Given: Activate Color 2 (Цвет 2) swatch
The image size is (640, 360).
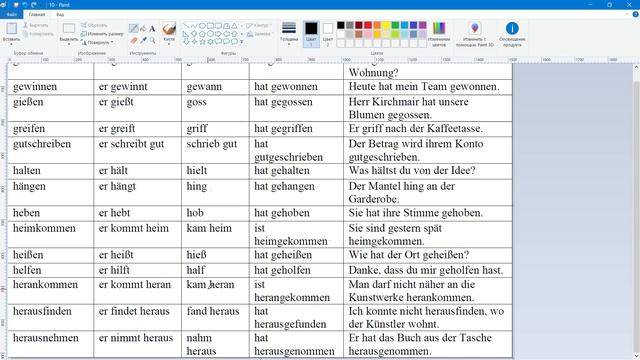Looking at the screenshot, I should coord(328,33).
